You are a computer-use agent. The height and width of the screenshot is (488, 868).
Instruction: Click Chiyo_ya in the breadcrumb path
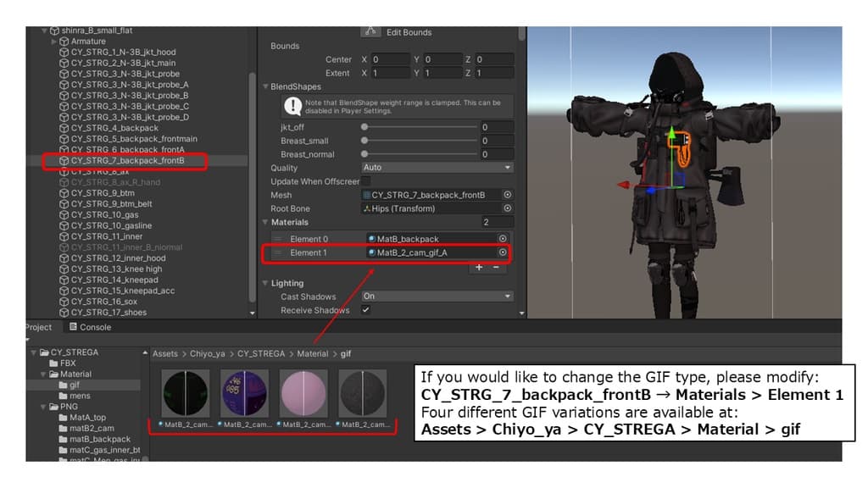[207, 353]
